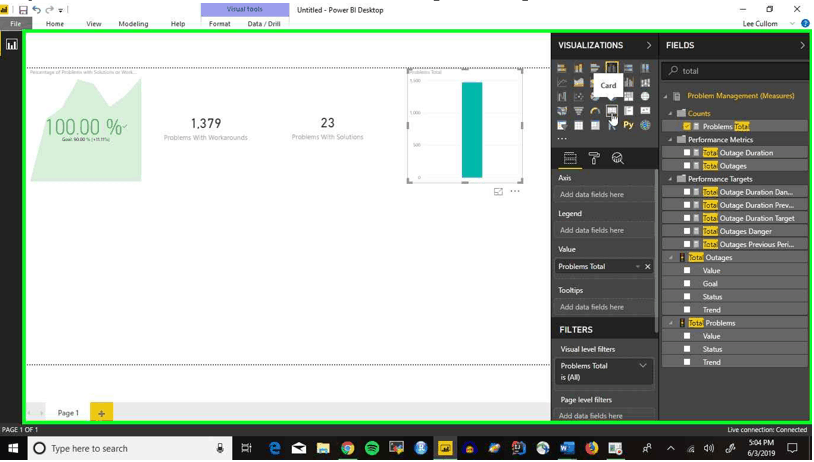
Task: Select the Python visual icon
Action: (628, 125)
